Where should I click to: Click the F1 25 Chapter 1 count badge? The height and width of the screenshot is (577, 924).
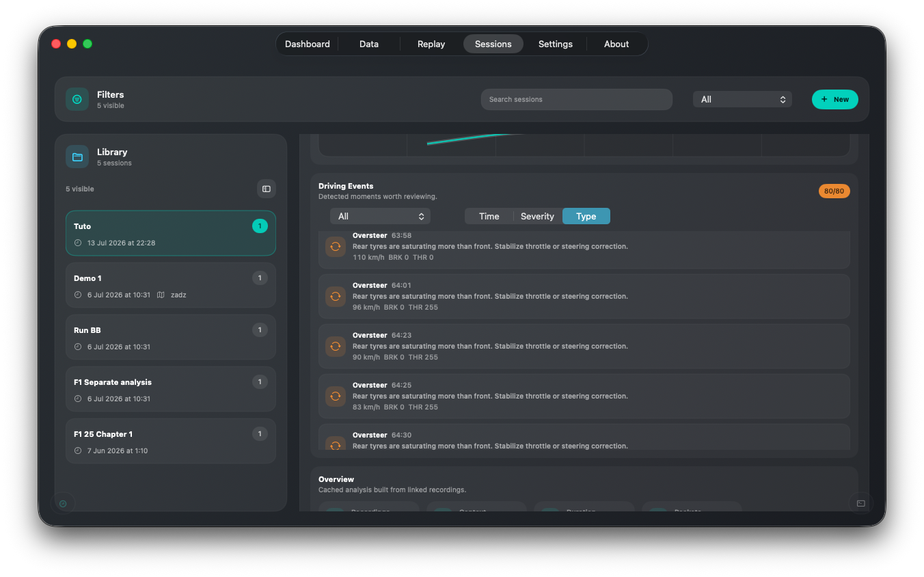click(x=260, y=433)
